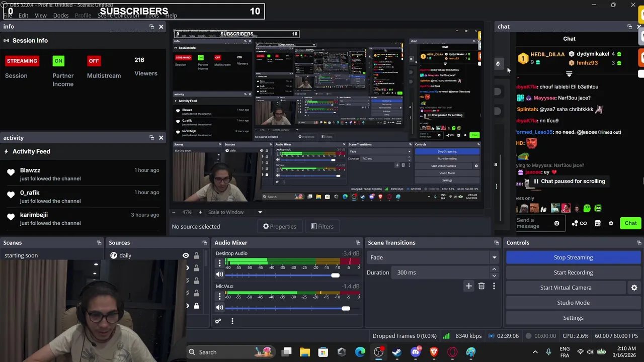This screenshot has width=644, height=362.
Task: Open OBS Settings from Controls
Action: (x=573, y=318)
